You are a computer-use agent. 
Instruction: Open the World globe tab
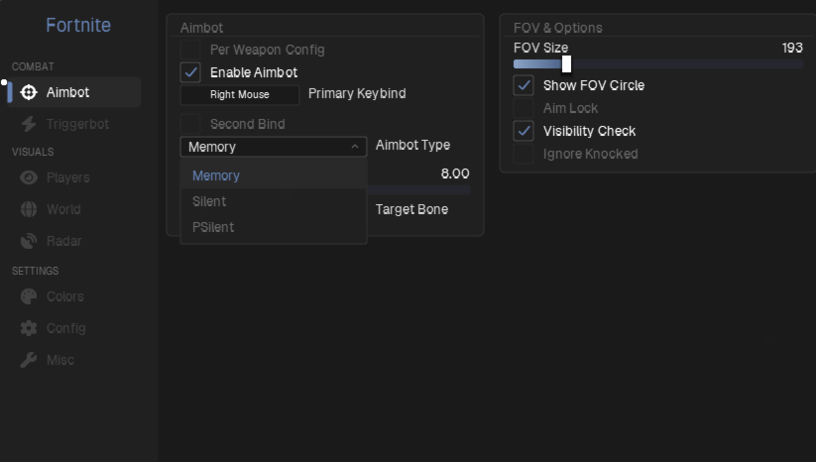[74, 209]
